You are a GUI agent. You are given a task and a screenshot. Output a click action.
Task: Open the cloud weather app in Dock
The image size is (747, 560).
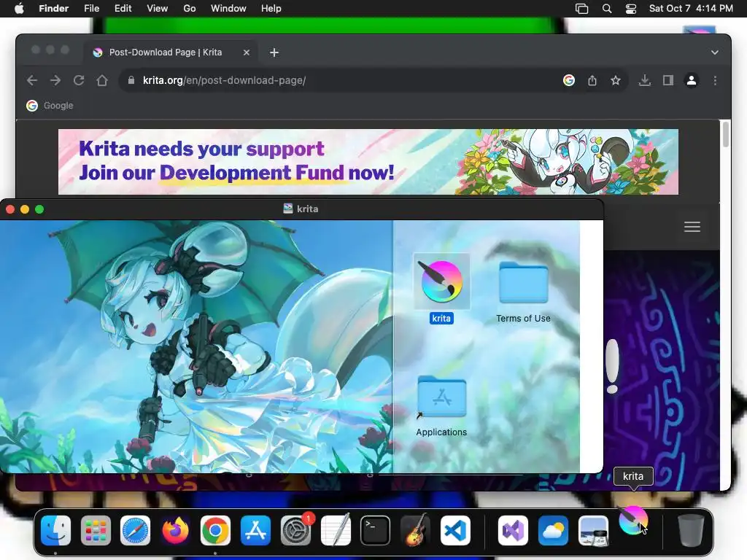pyautogui.click(x=553, y=530)
